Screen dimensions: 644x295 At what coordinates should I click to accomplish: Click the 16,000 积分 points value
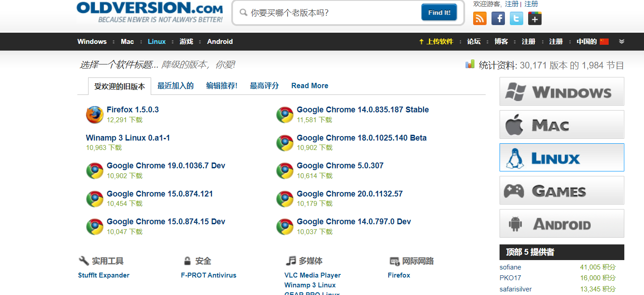point(598,278)
